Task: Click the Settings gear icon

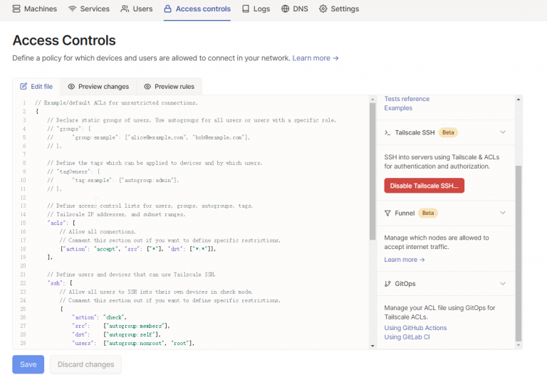Action: click(x=323, y=9)
